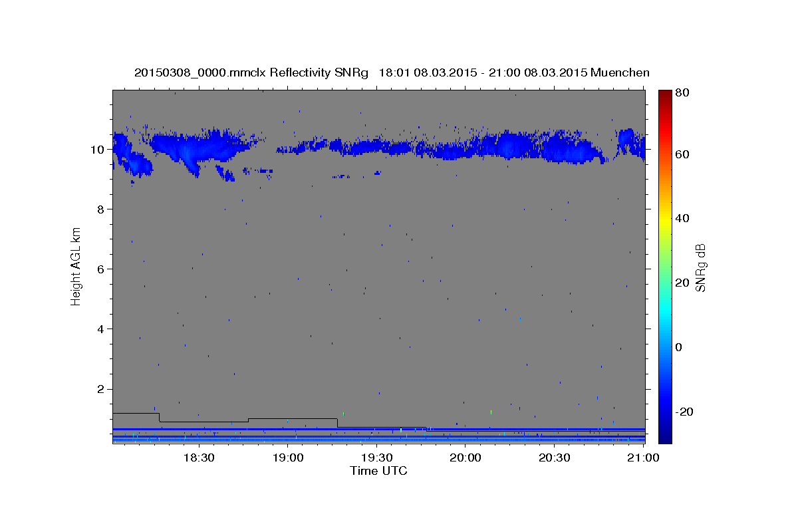
Task: Click the colorbar value 20
Action: pyautogui.click(x=682, y=283)
